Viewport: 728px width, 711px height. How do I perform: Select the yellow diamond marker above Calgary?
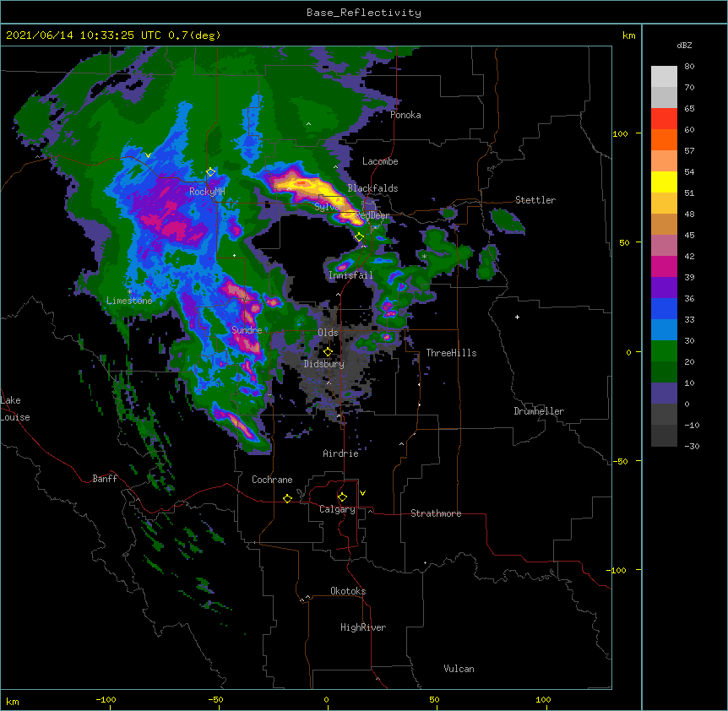(x=342, y=497)
